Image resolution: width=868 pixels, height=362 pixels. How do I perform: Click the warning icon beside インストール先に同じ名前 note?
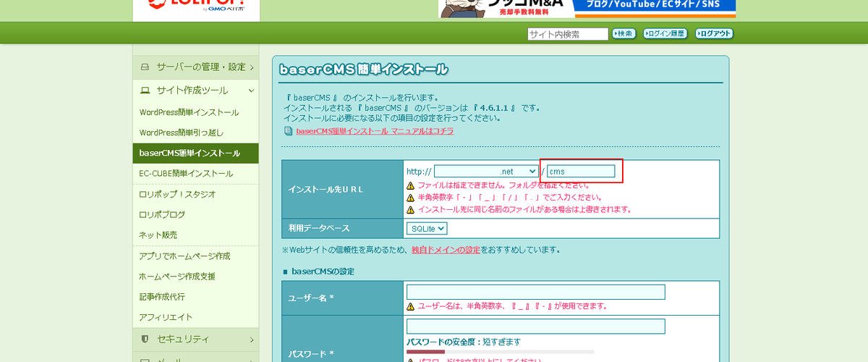tap(411, 210)
